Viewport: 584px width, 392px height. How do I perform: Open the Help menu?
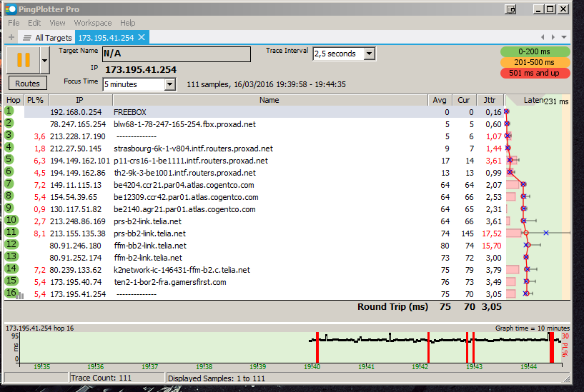tap(128, 23)
